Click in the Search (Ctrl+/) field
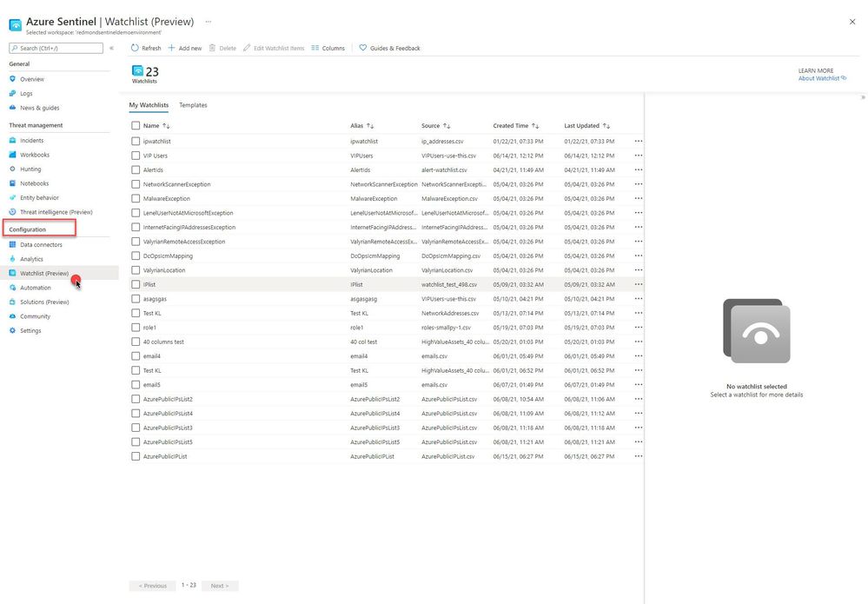Viewport: 868px width, 604px height. (x=56, y=48)
